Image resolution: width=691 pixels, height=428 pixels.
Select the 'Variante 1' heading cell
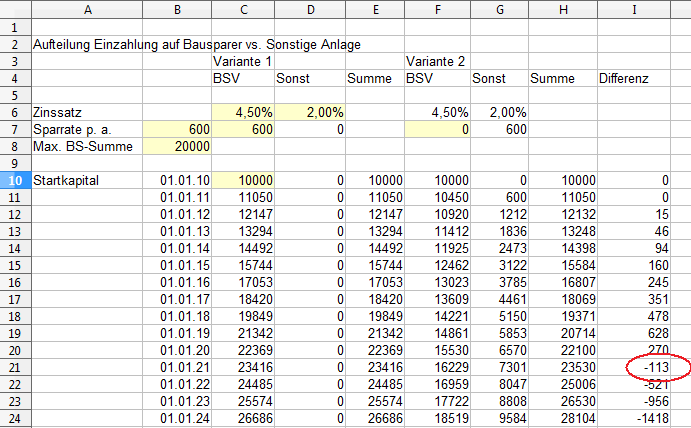point(241,62)
